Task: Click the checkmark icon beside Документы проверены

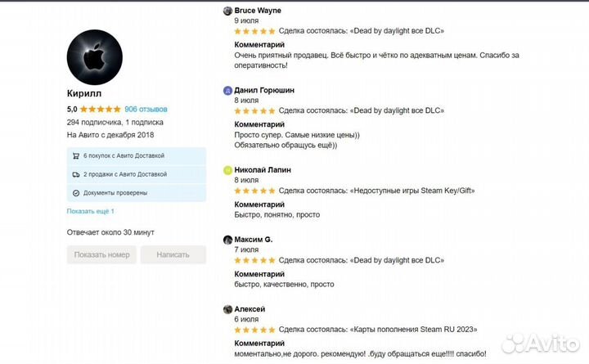Action: click(76, 193)
